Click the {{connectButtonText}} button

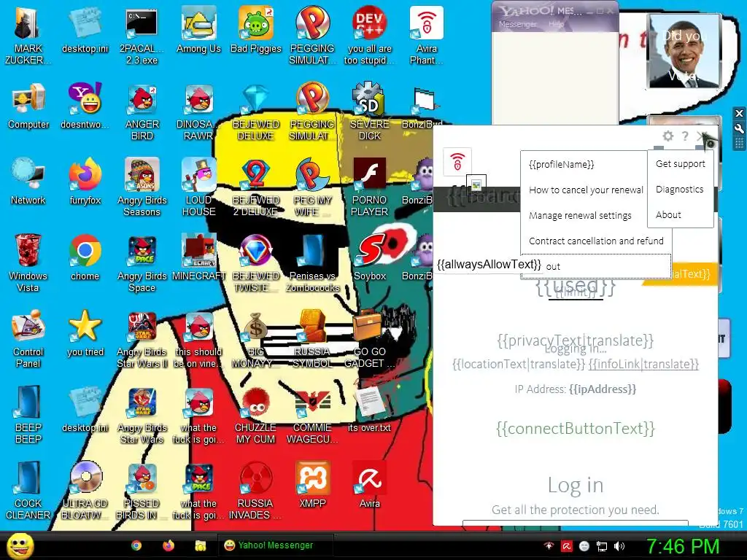(x=576, y=429)
